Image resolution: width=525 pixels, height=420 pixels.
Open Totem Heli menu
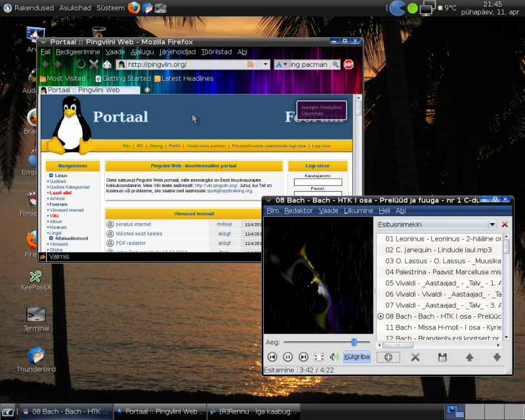385,211
